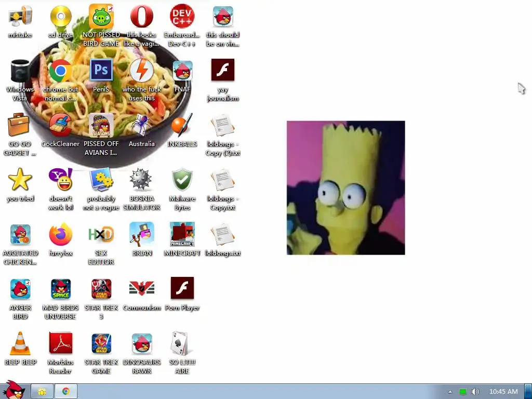The width and height of the screenshot is (532, 399).
Task: Open the BRIAN slingshot bird icon
Action: [x=142, y=234]
